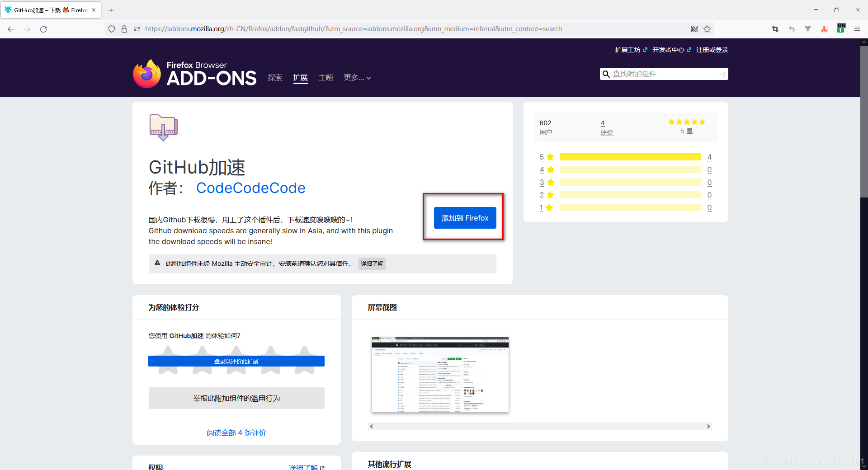Open the Firefox hamburger application menu

[857, 29]
